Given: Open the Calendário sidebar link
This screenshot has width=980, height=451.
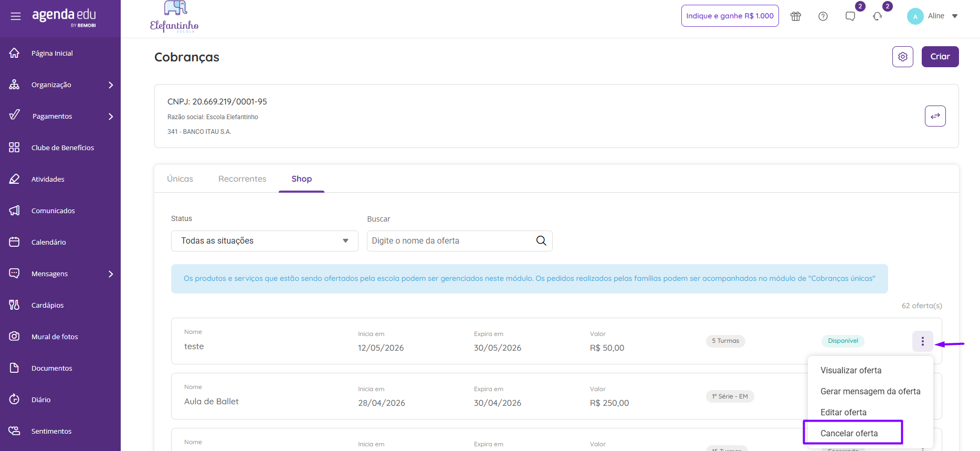Looking at the screenshot, I should pos(49,242).
